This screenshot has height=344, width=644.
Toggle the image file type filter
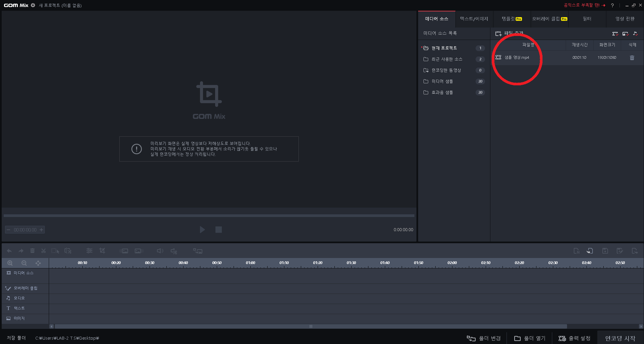[625, 34]
